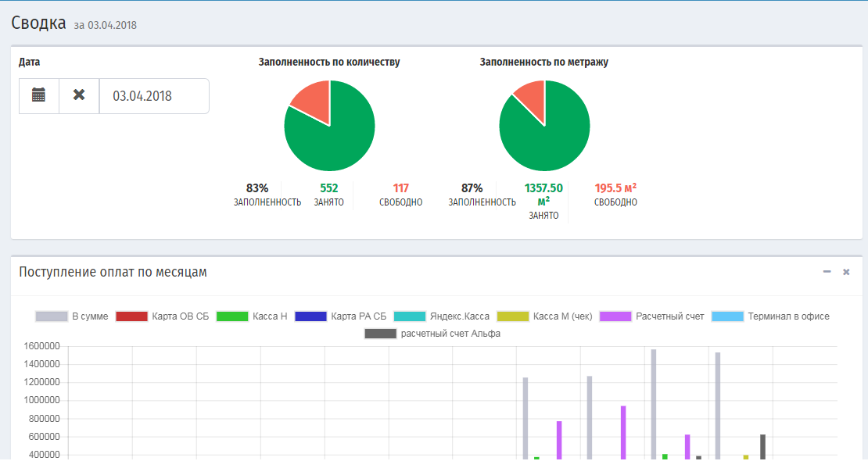This screenshot has width=868, height=461.
Task: Hide the 'Яндекс.Касса' chart series
Action: 442,316
